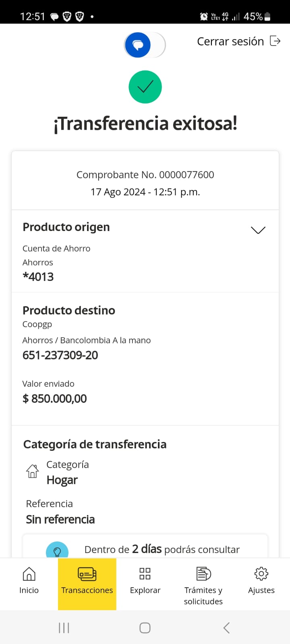Screen dimensions: 290x644
Task: Tap the green success checkmark icon
Action: pyautogui.click(x=145, y=87)
